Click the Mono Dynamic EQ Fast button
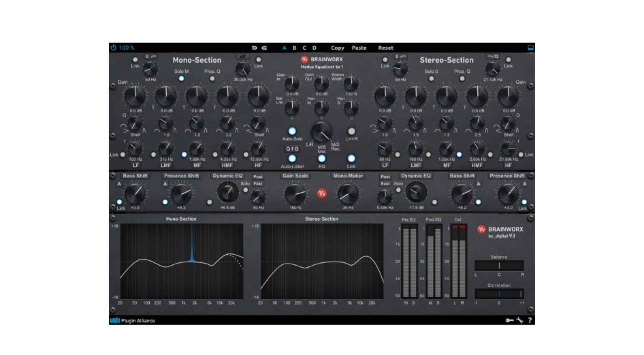644x355 pixels. point(258,184)
